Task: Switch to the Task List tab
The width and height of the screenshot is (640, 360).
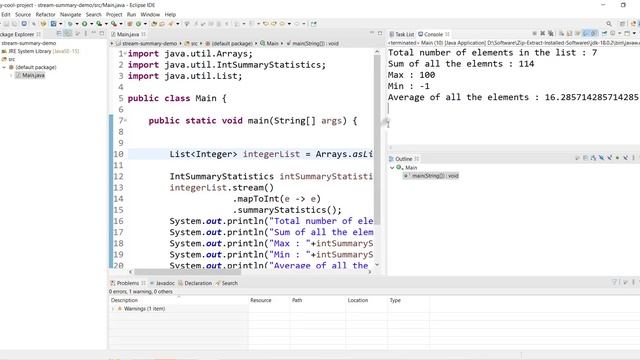Action: click(x=402, y=34)
